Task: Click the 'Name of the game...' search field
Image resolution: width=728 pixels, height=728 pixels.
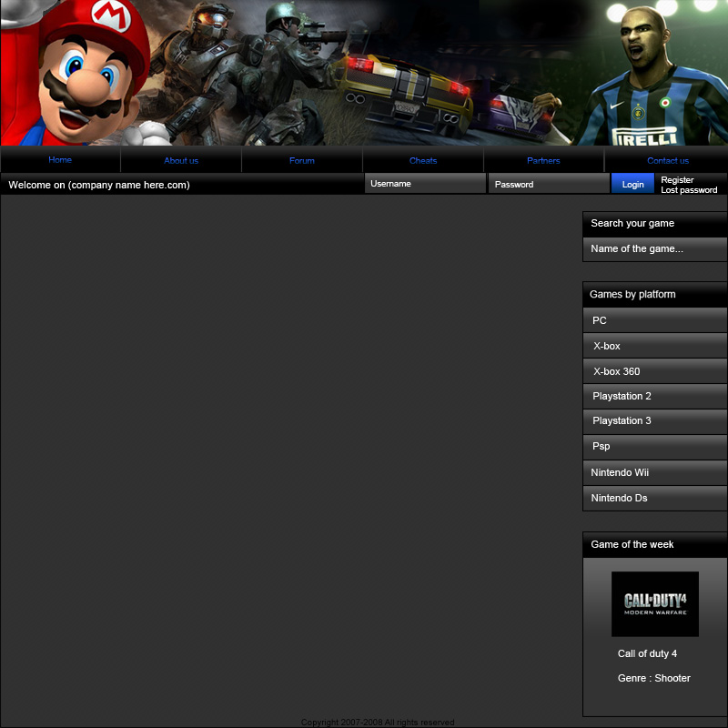Action: pos(654,249)
